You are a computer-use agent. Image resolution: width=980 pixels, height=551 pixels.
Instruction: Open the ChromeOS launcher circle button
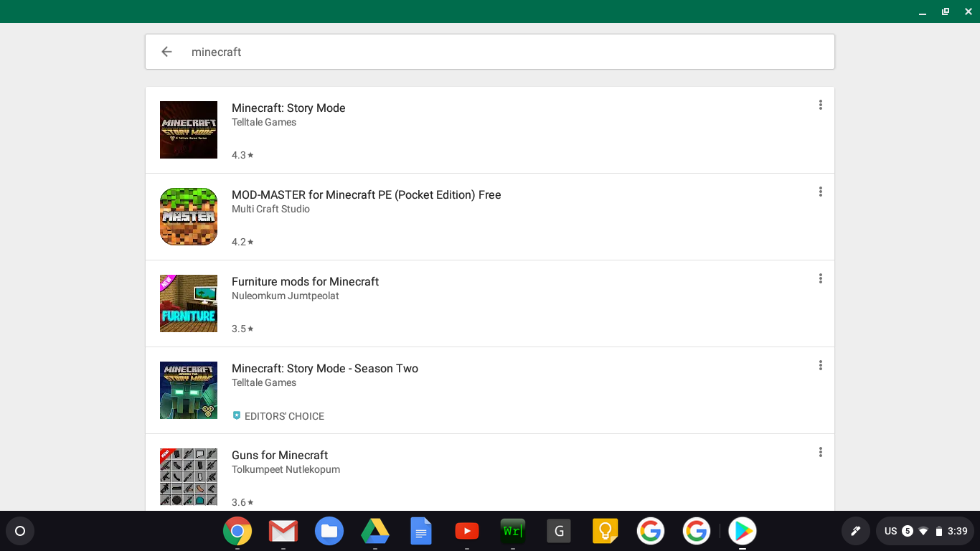(20, 531)
